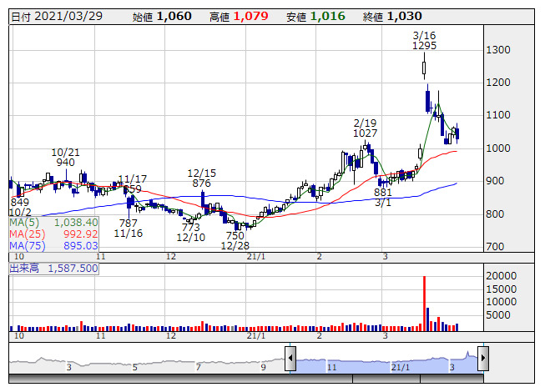Select the MA(75) legend entry

tap(53, 245)
